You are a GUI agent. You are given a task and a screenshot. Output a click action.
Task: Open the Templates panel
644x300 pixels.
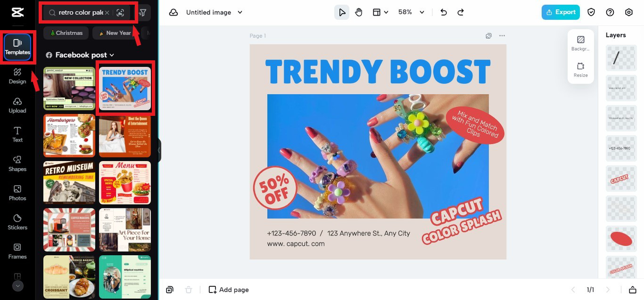coord(18,47)
